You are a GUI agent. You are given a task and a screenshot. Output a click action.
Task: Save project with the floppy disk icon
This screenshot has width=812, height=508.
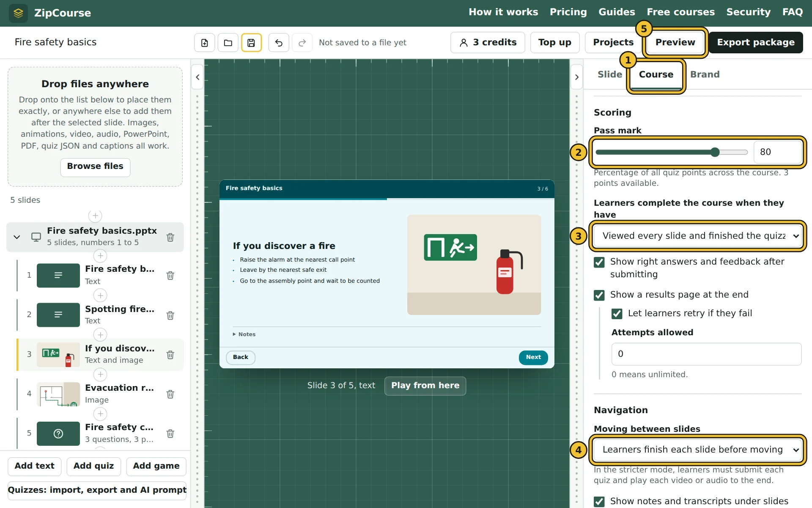(251, 43)
